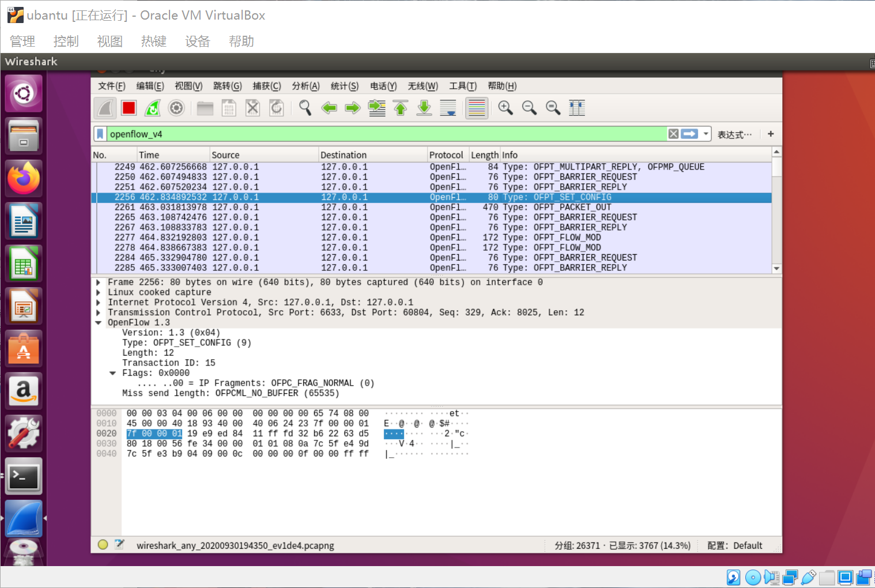Screen dimensions: 875x588
Task: Go back to the previous packet arrow
Action: tap(329, 108)
